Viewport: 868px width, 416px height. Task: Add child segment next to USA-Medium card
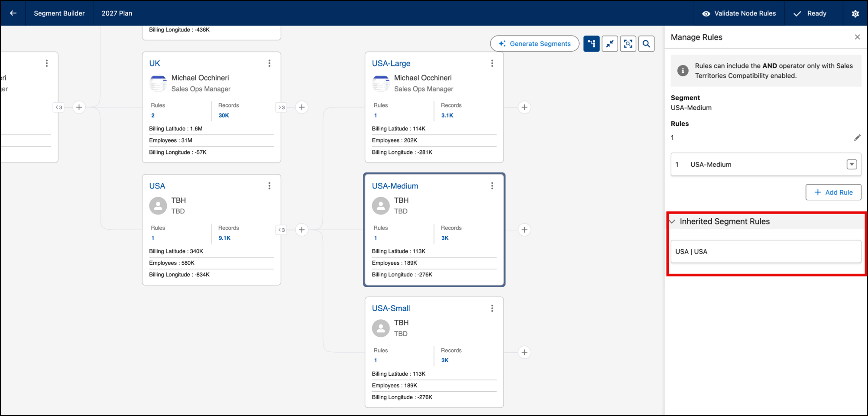pyautogui.click(x=525, y=230)
